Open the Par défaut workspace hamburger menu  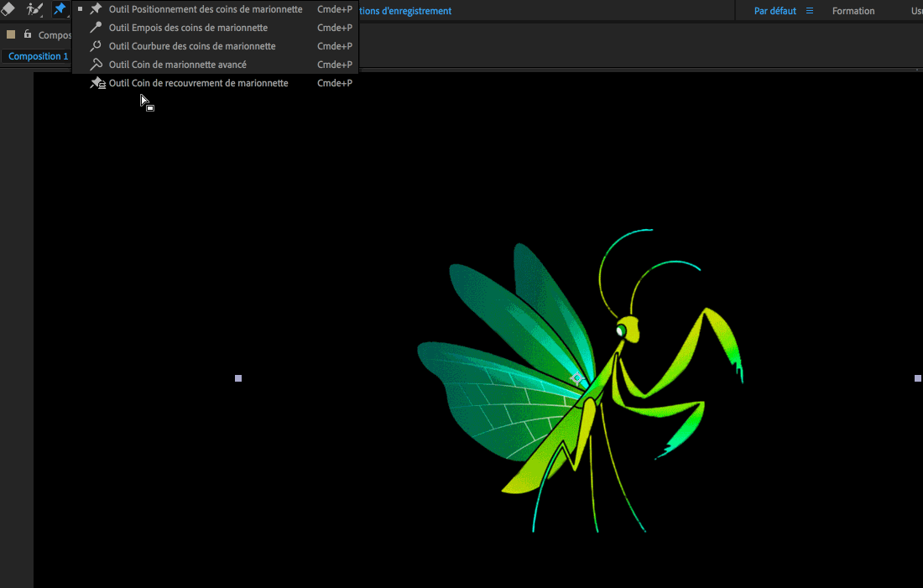click(x=810, y=11)
